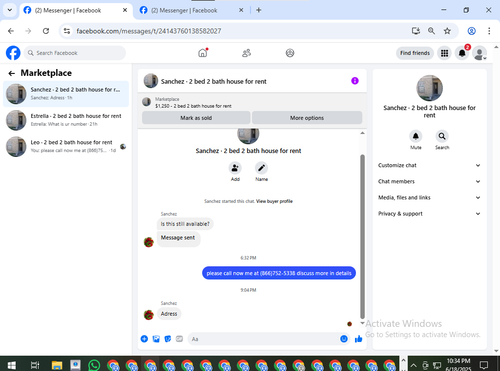Install app icon in address bar
Screen dimensions: 500x371
pyautogui.click(x=415, y=31)
